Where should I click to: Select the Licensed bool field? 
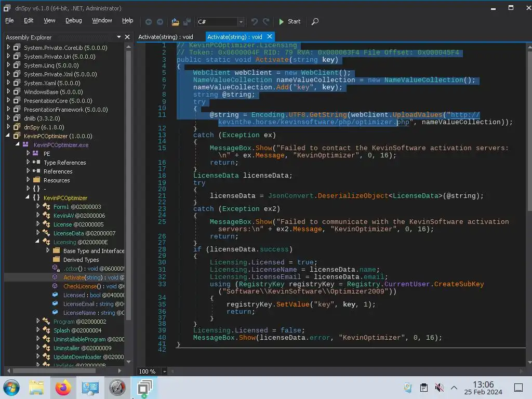[x=94, y=295]
